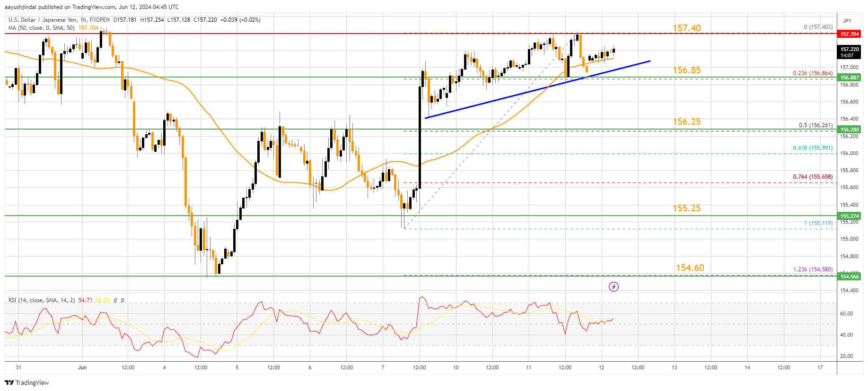
Task: Click the '10' date label on time axis
Action: [x=456, y=367]
